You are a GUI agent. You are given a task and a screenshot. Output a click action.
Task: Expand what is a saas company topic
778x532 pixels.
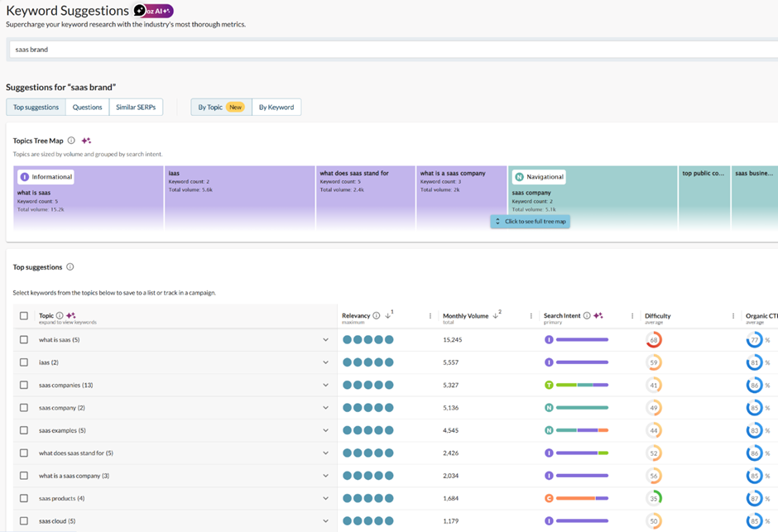[325, 476]
